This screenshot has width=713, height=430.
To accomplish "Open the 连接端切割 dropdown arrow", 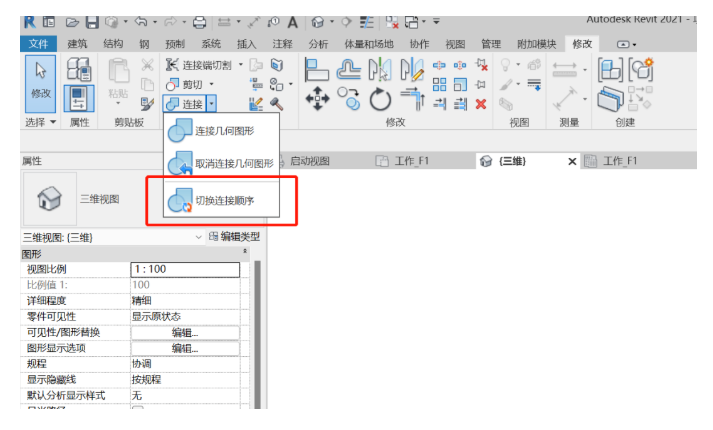I will [241, 65].
